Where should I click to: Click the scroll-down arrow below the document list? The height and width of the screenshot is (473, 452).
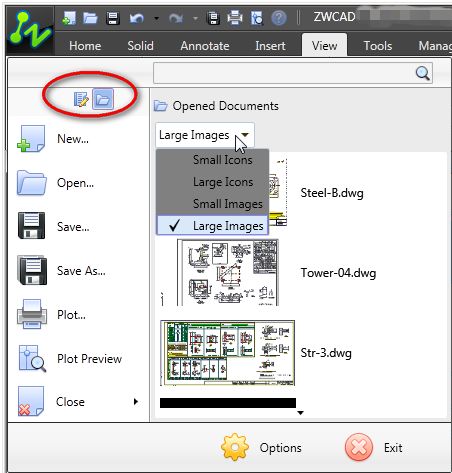pos(300,413)
